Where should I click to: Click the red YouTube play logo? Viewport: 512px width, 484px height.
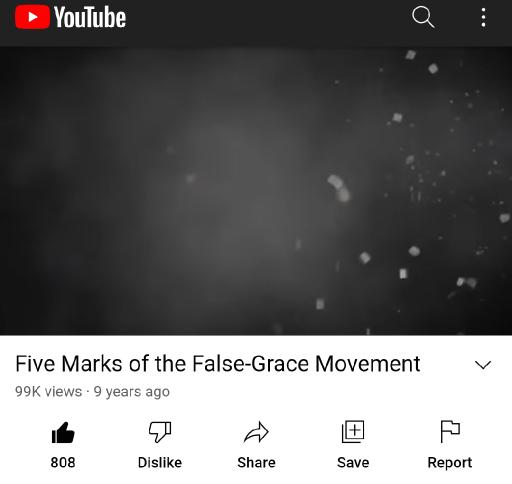32,17
